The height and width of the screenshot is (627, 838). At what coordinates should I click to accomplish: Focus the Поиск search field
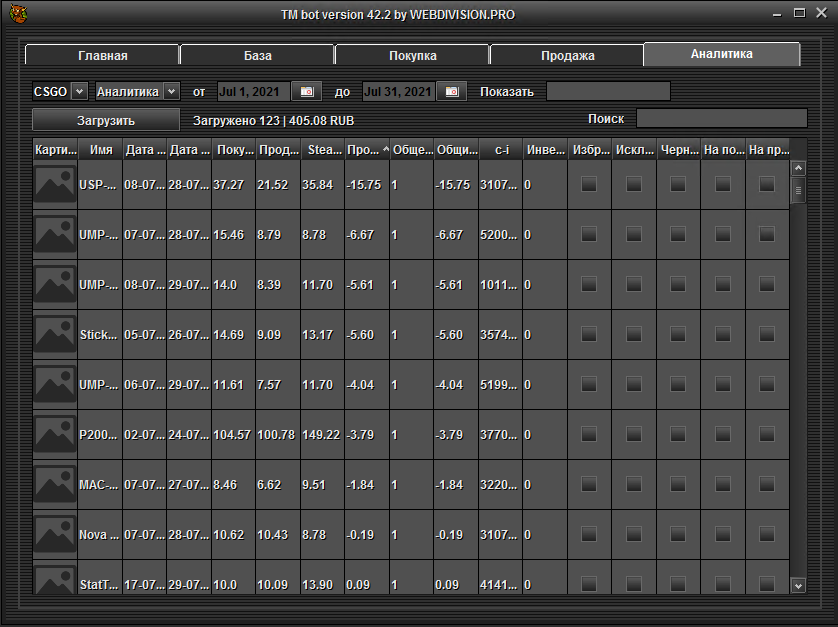(721, 119)
